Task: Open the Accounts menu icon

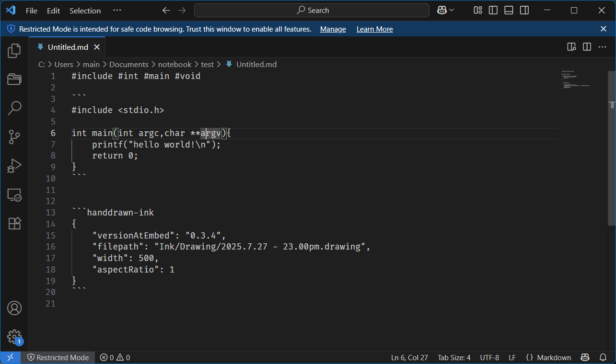Action: [x=14, y=308]
